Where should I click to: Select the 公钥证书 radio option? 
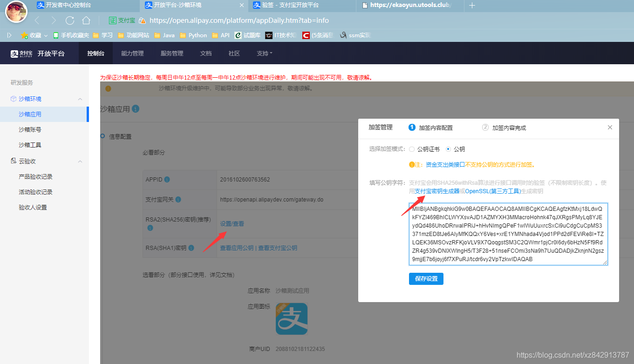(412, 149)
